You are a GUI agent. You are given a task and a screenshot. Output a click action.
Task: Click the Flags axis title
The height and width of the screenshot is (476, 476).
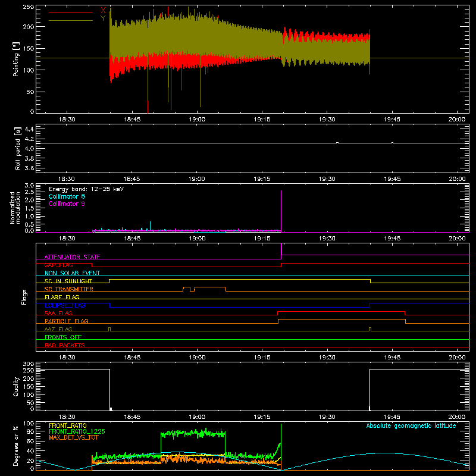(24, 297)
